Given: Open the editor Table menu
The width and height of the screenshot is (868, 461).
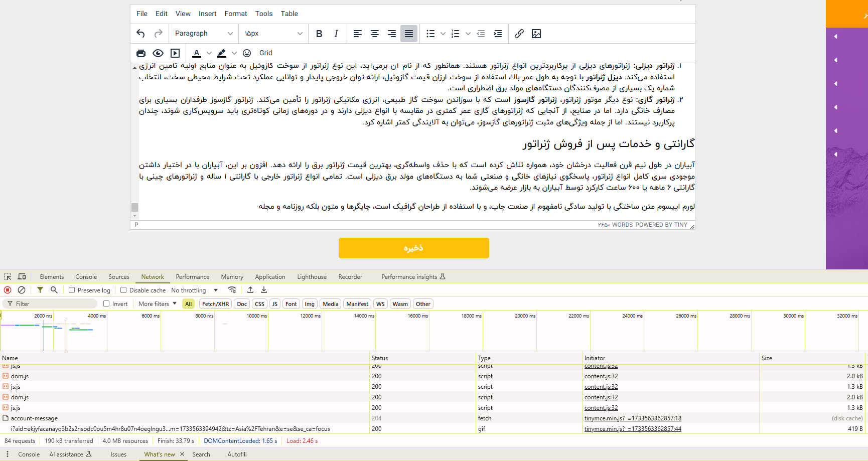Looking at the screenshot, I should pos(290,14).
